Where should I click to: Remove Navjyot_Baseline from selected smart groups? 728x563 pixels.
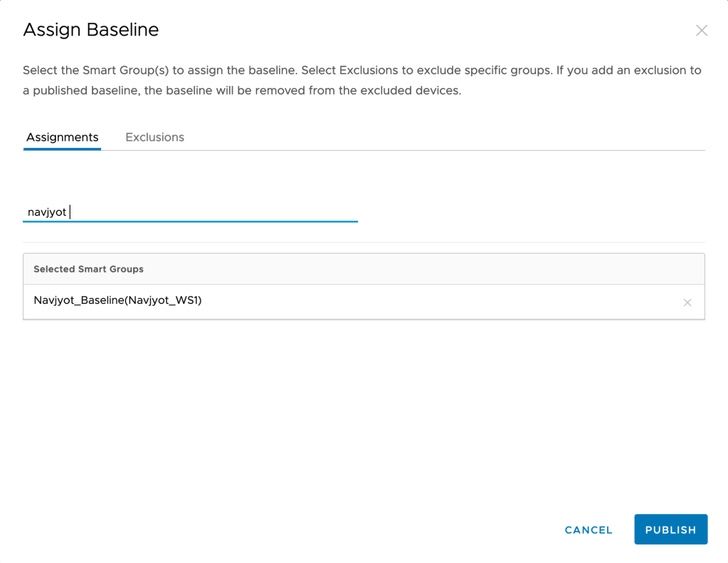tap(687, 302)
